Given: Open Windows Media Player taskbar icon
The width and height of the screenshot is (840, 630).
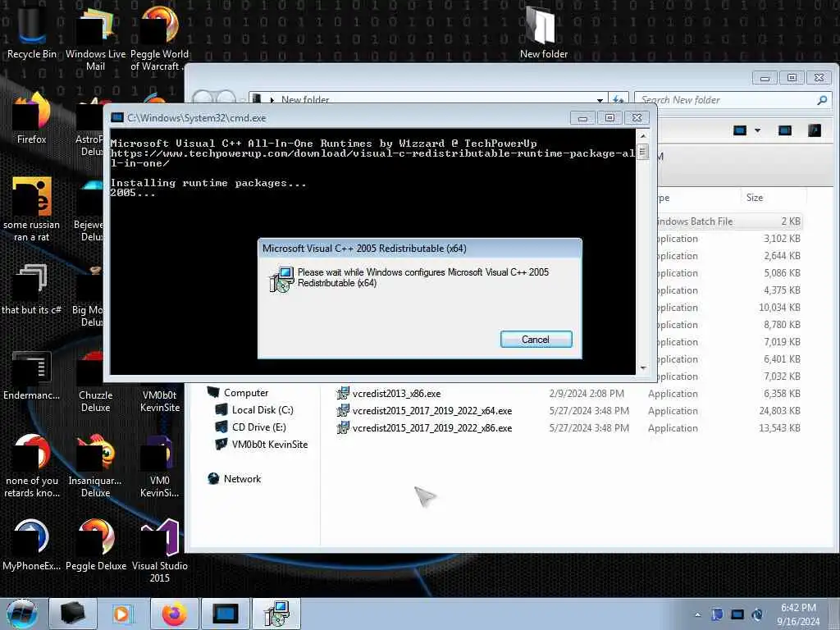Looking at the screenshot, I should click(x=122, y=614).
